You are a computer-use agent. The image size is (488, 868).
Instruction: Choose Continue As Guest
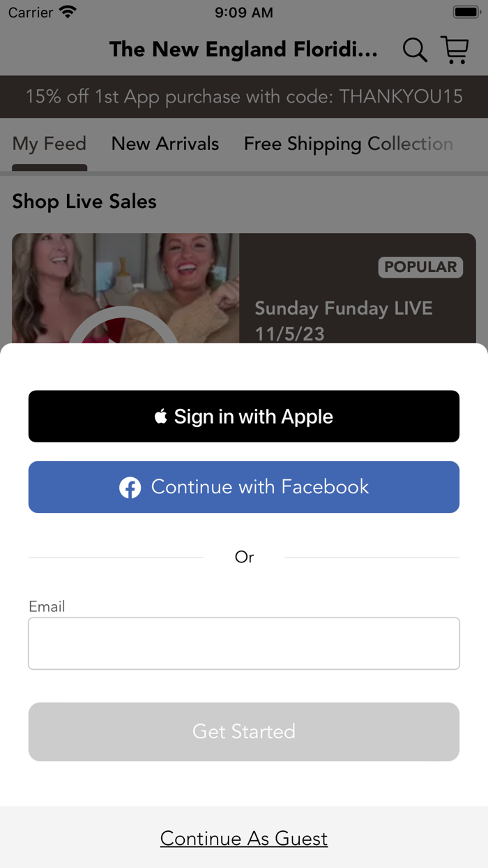pyautogui.click(x=244, y=838)
